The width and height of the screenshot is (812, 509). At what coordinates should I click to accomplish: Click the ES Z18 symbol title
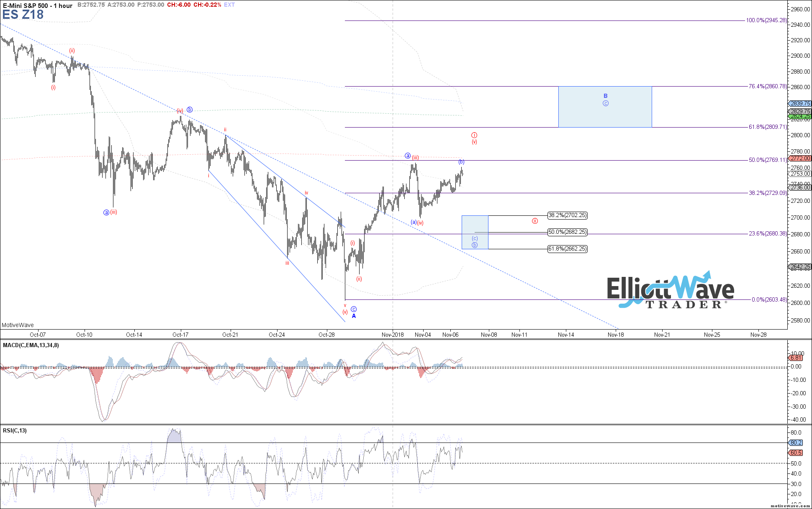[x=23, y=15]
